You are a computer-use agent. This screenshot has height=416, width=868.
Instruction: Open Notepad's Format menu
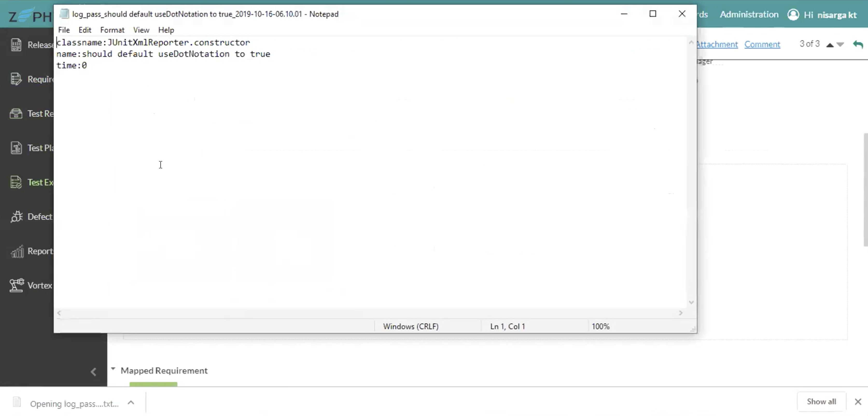click(112, 30)
